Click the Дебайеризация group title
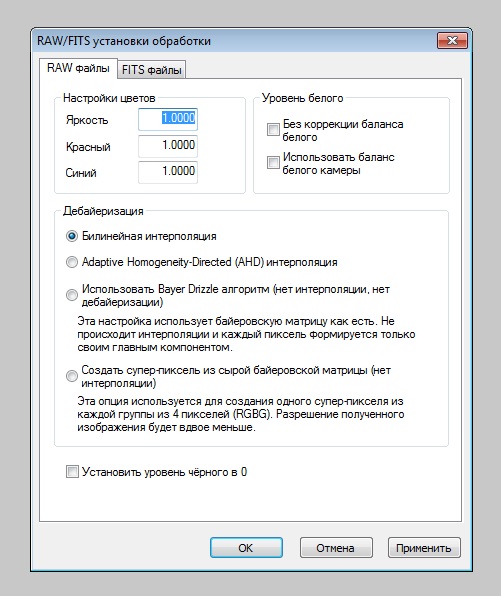The height and width of the screenshot is (596, 501). [103, 211]
